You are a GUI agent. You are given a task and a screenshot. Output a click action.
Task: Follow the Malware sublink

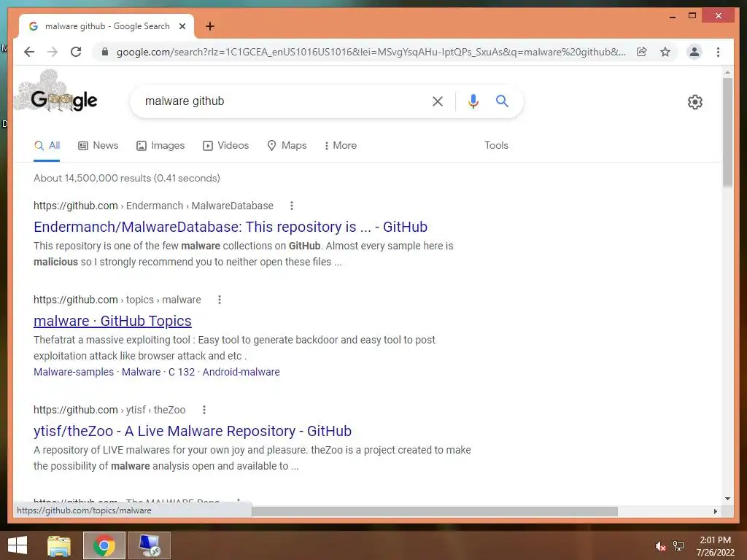(141, 372)
